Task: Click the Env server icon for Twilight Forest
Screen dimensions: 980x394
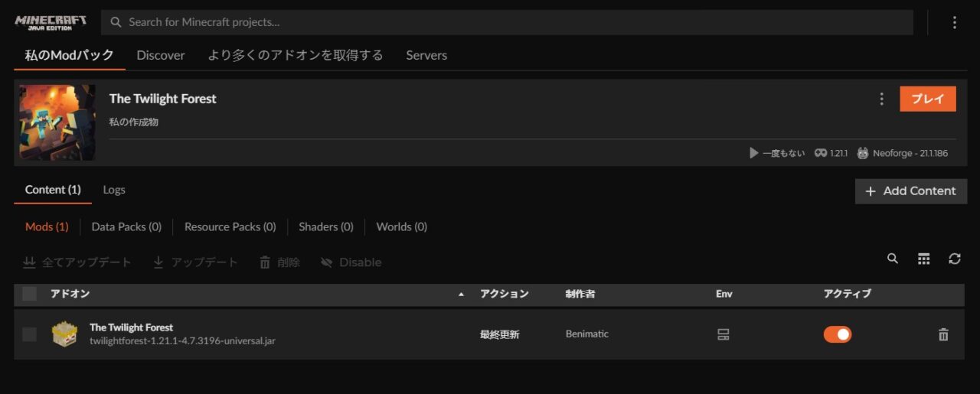Action: coord(723,334)
